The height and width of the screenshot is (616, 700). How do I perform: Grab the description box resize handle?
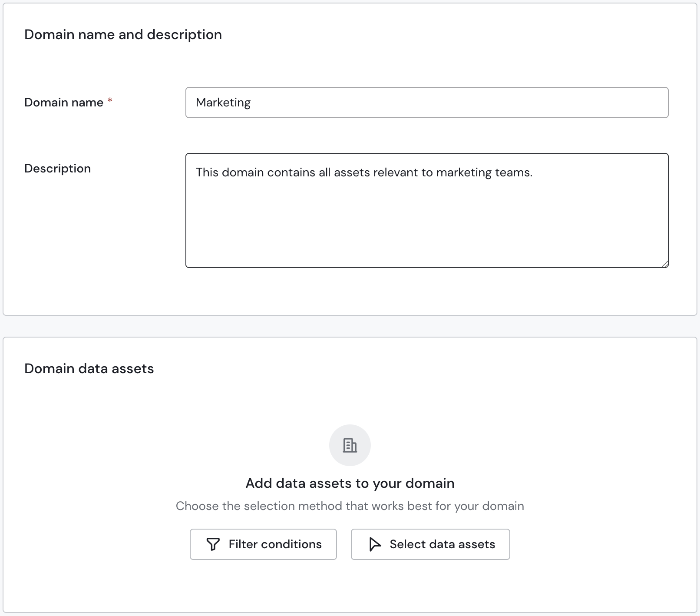click(x=665, y=264)
